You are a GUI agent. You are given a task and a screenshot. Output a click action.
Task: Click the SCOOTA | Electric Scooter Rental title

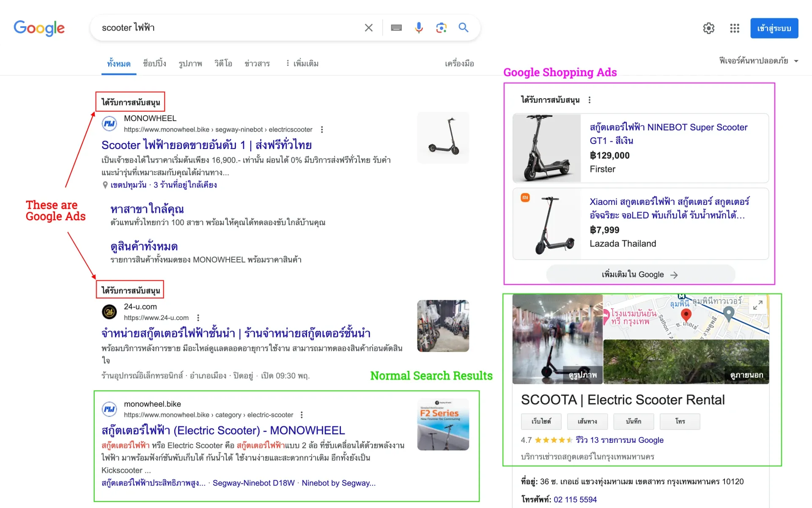(623, 400)
